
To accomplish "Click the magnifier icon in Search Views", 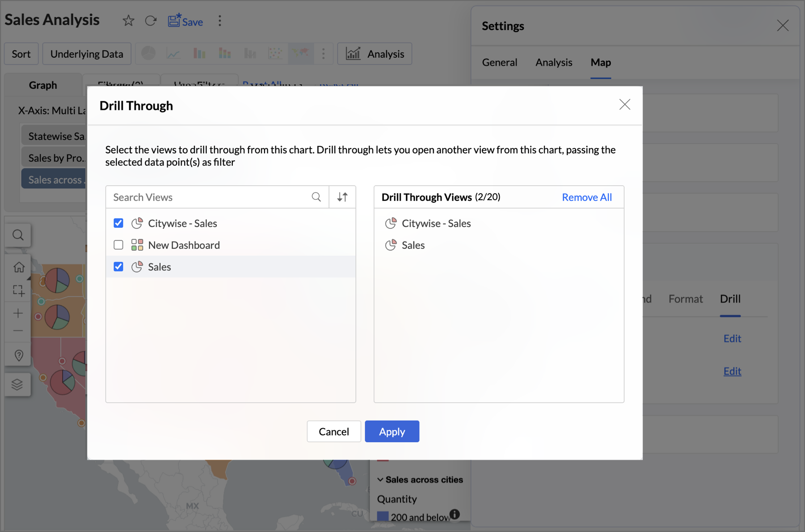I will 316,197.
